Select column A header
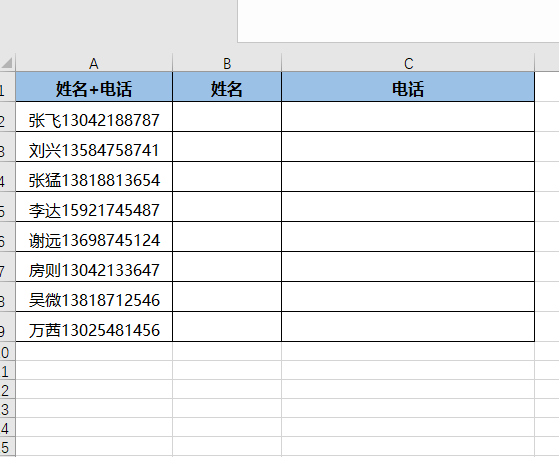 click(94, 63)
